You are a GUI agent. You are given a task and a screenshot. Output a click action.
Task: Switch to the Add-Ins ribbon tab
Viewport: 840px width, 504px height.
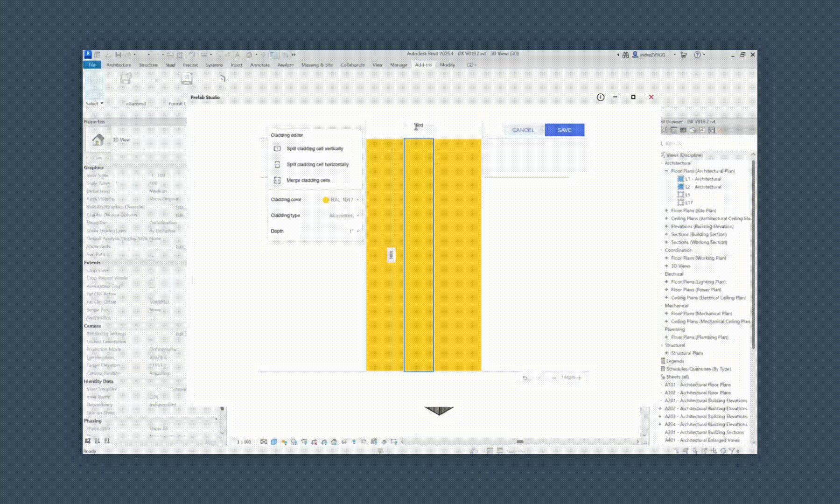tap(424, 65)
